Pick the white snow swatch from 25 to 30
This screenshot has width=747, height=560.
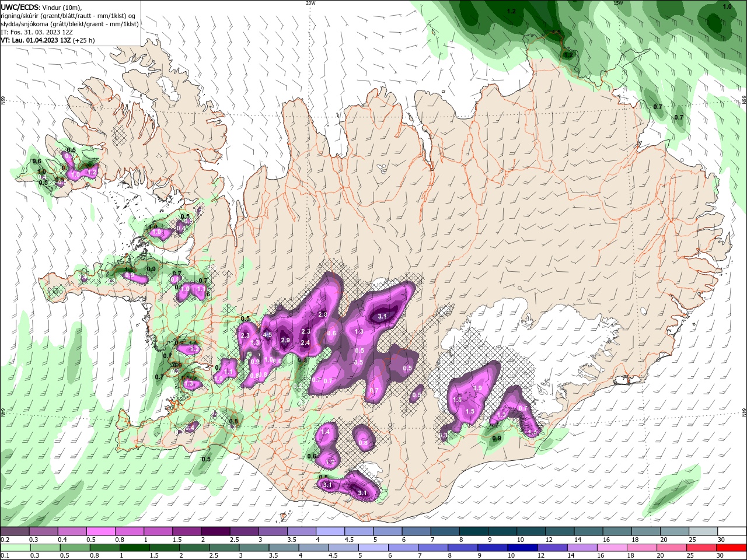pyautogui.click(x=702, y=531)
